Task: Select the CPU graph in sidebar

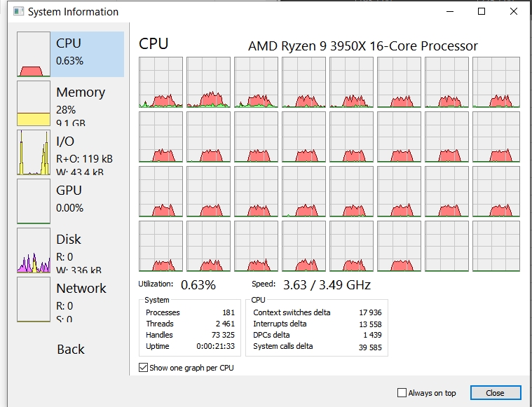Action: pyautogui.click(x=36, y=55)
